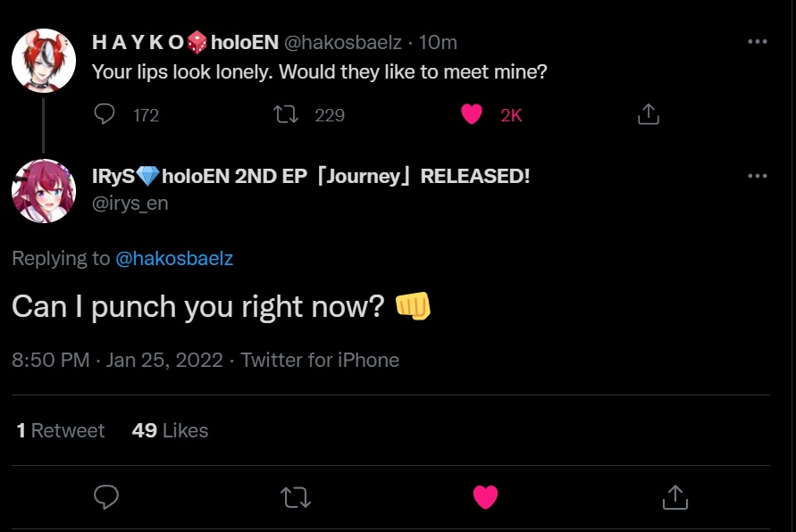Reply to IRyS's punch tweet
This screenshot has width=796, height=532.
[x=106, y=497]
